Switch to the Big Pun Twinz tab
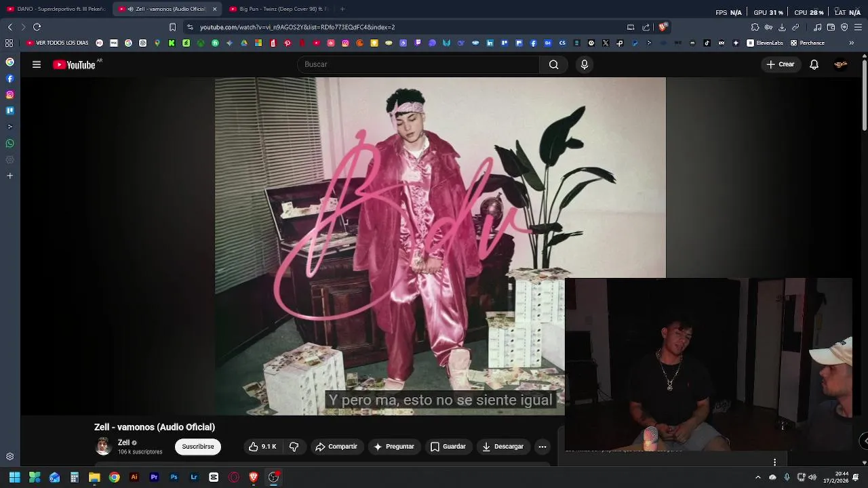This screenshot has height=488, width=868. coord(278,9)
